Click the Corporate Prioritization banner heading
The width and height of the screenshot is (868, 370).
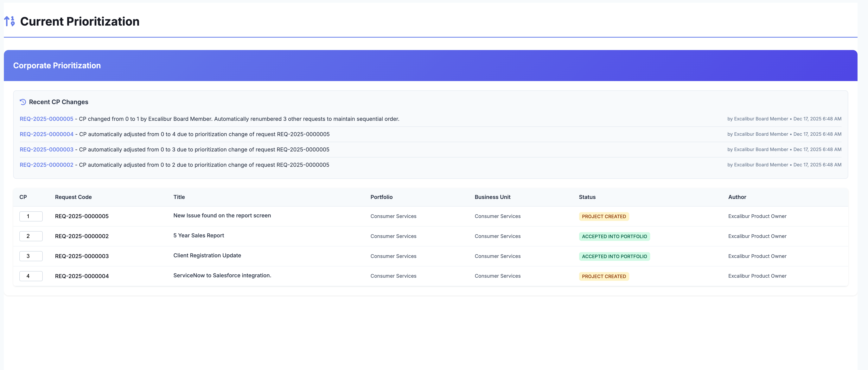[x=57, y=65]
